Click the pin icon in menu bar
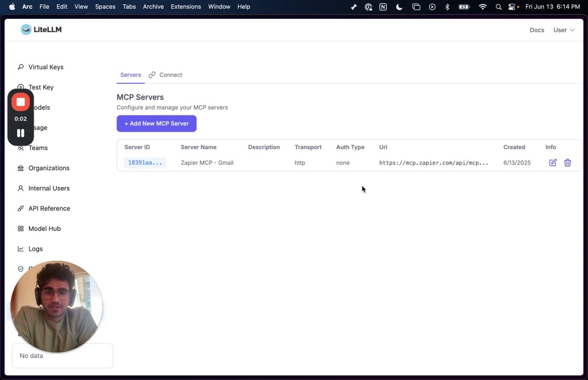The width and height of the screenshot is (588, 380). click(353, 7)
